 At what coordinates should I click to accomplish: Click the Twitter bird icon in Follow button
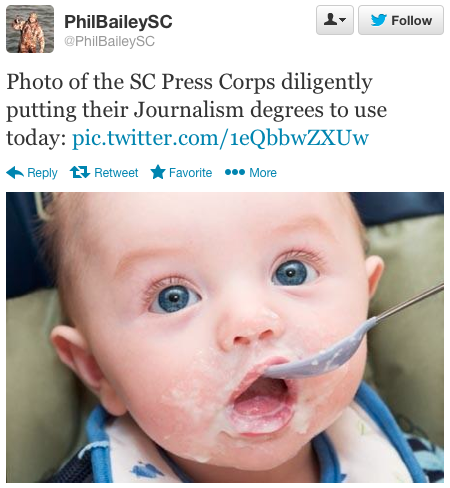click(x=379, y=20)
